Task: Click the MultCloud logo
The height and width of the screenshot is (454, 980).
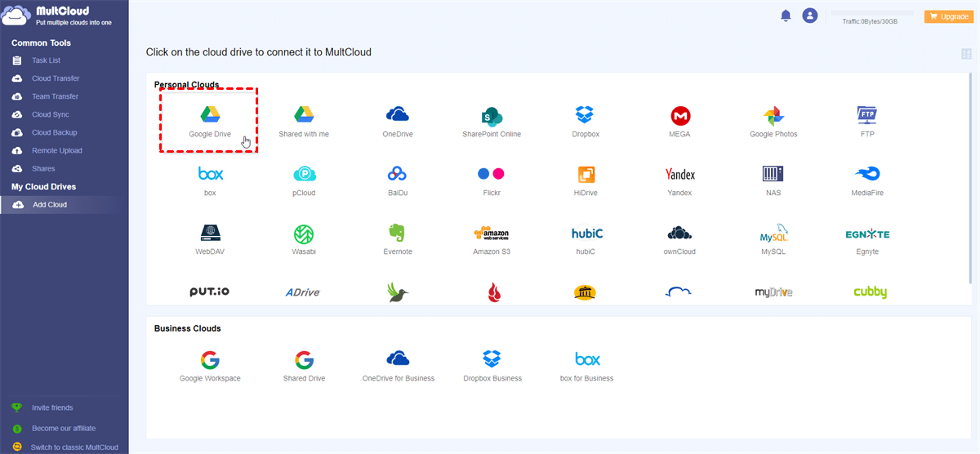Action: [x=56, y=16]
